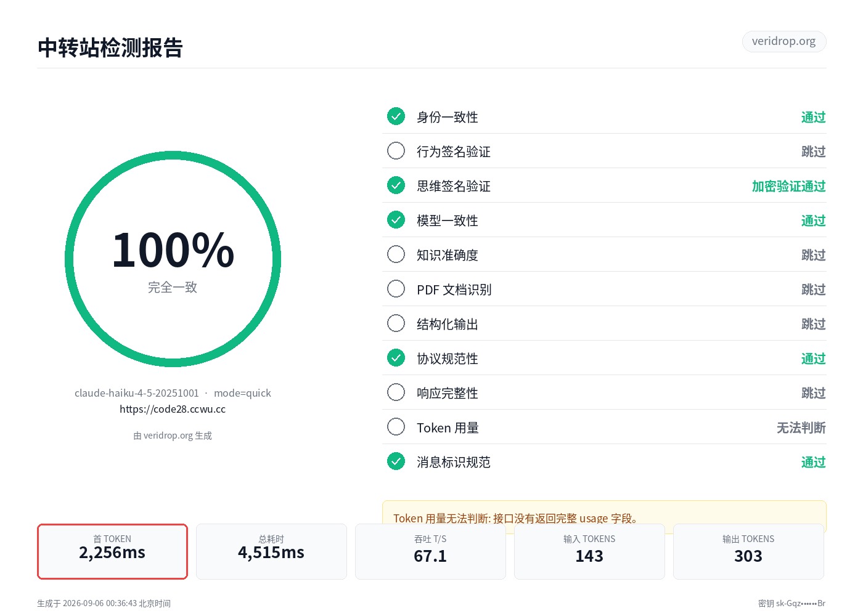Screen dimensions: 863x616
Task: Select the 首 TOKEN 2,256ms card
Action: 112,551
